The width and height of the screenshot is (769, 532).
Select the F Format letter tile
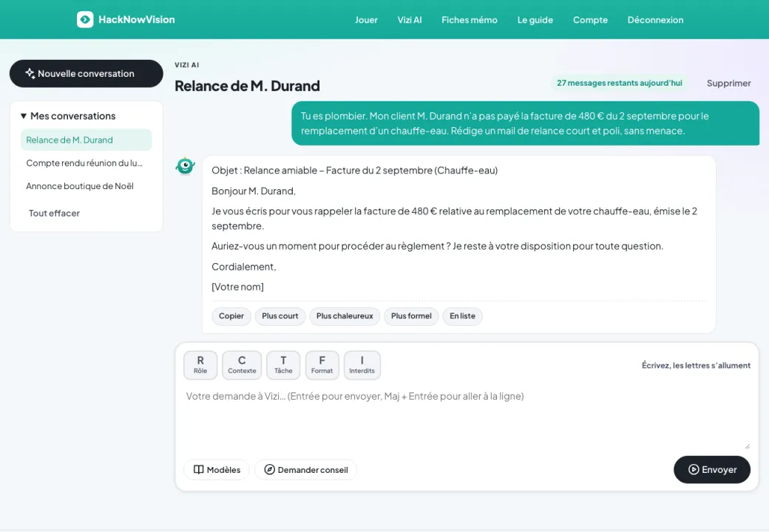(x=322, y=365)
